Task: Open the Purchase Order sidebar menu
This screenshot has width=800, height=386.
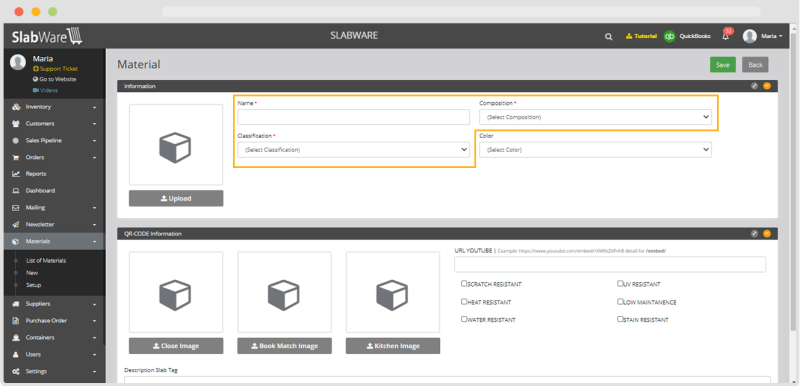Action: click(54, 321)
